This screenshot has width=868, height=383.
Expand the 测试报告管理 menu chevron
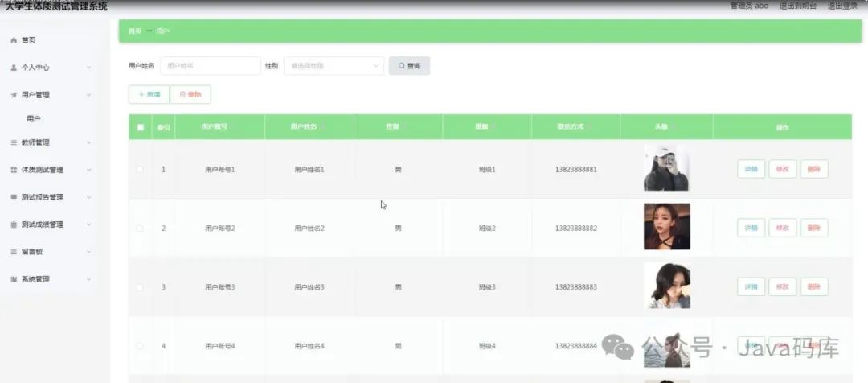(88, 197)
